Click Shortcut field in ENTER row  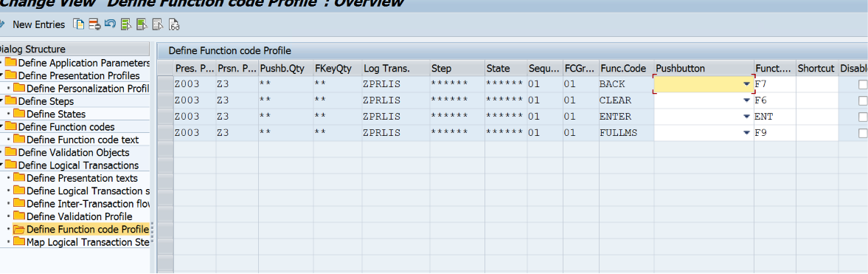[x=817, y=117]
